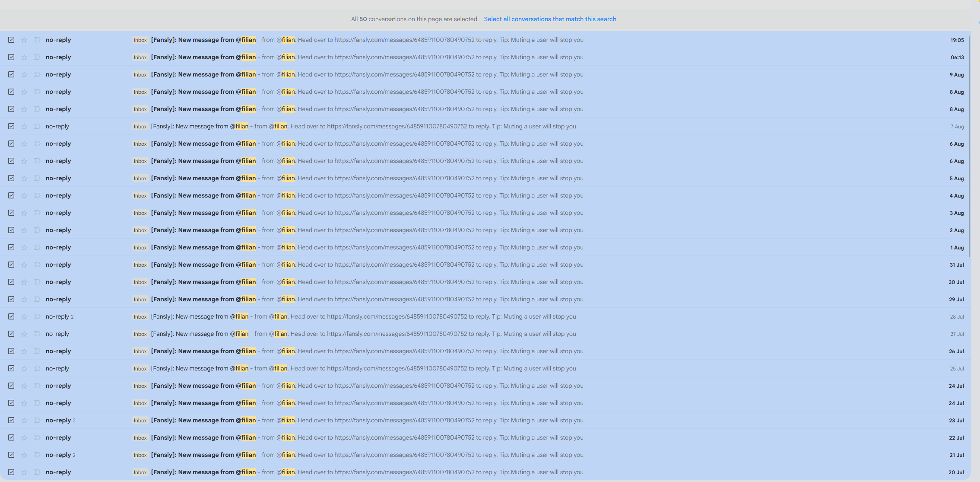Deselect the 22 Jul email checkbox
Viewport: 980px width, 482px height.
(x=11, y=437)
